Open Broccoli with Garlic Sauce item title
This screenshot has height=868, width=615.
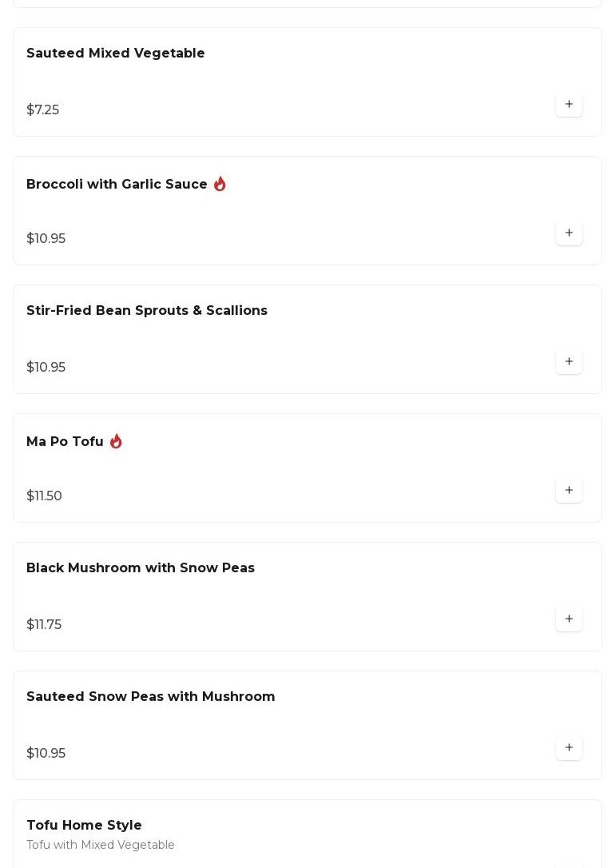117,185
